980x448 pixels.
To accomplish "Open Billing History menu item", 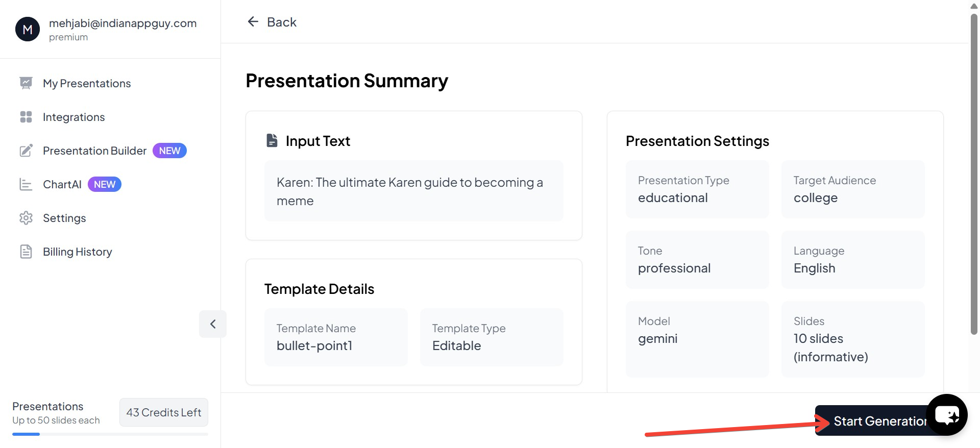I will coord(77,252).
